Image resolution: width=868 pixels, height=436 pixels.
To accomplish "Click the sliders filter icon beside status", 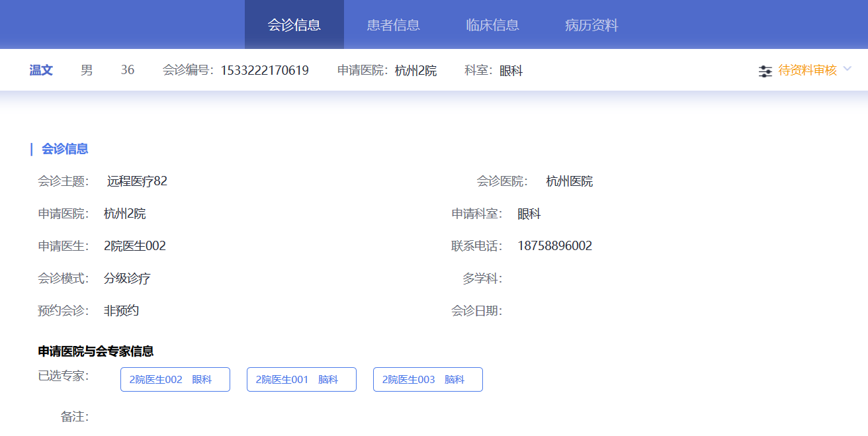I will pos(765,71).
